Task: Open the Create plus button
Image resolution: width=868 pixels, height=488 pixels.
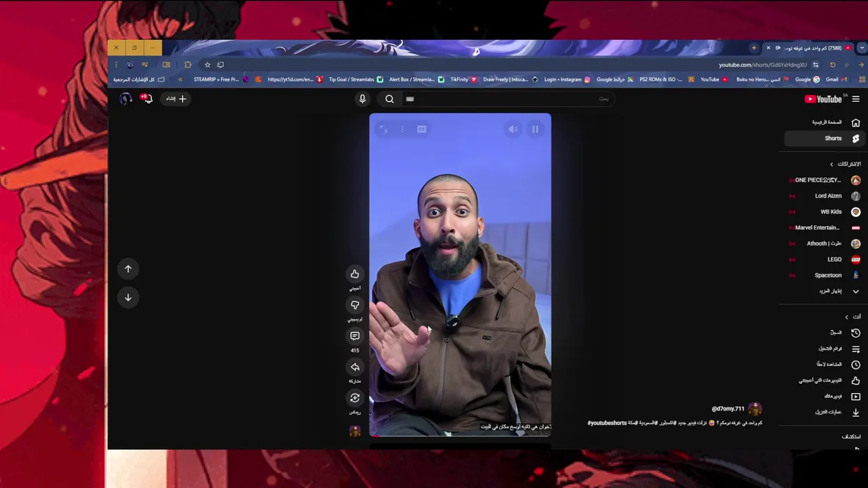Action: [x=175, y=99]
